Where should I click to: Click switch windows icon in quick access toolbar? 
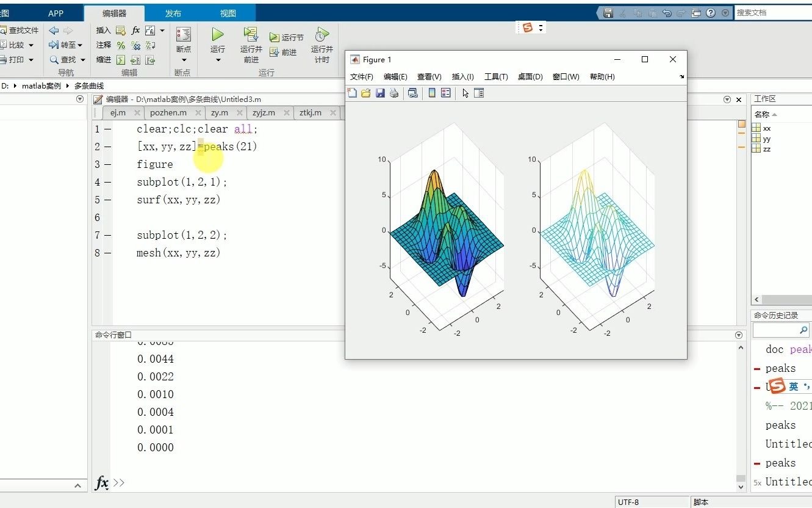click(x=696, y=13)
